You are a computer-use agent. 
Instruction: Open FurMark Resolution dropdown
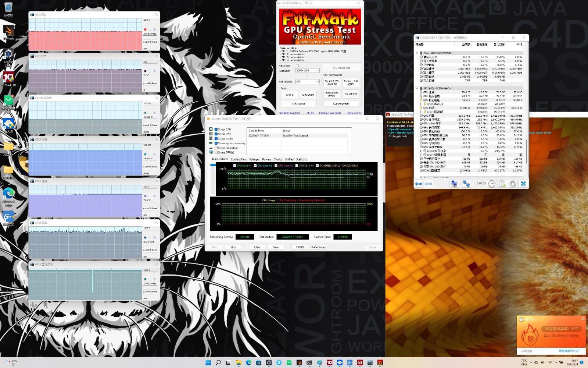click(308, 70)
